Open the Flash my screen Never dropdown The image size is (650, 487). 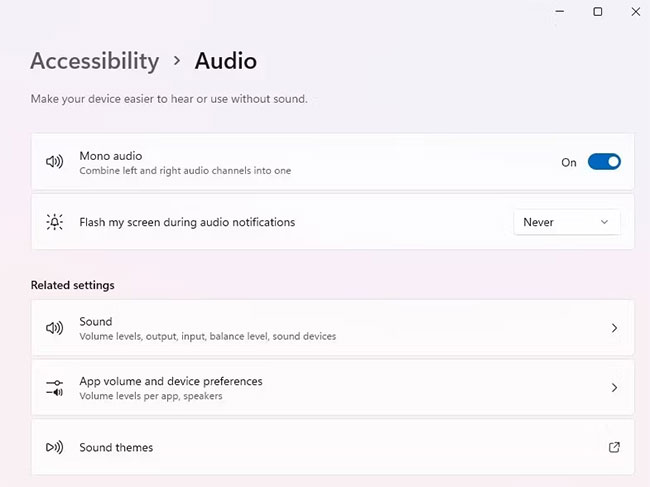click(x=566, y=222)
